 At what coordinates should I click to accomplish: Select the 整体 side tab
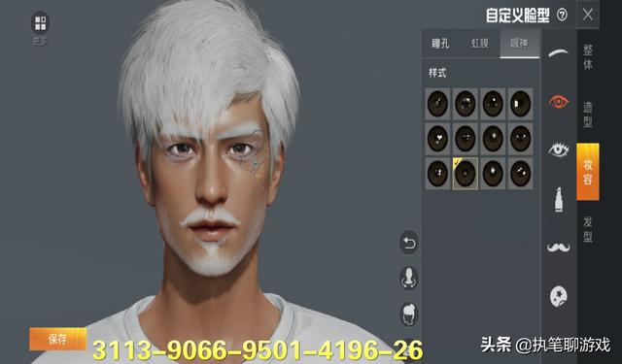coord(588,57)
